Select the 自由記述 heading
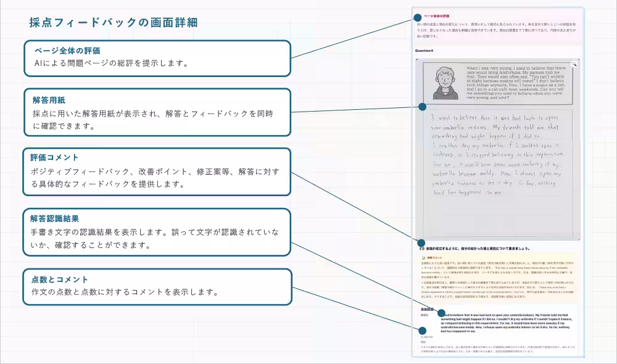Image resolution: width=617 pixels, height=364 pixels. (426, 309)
